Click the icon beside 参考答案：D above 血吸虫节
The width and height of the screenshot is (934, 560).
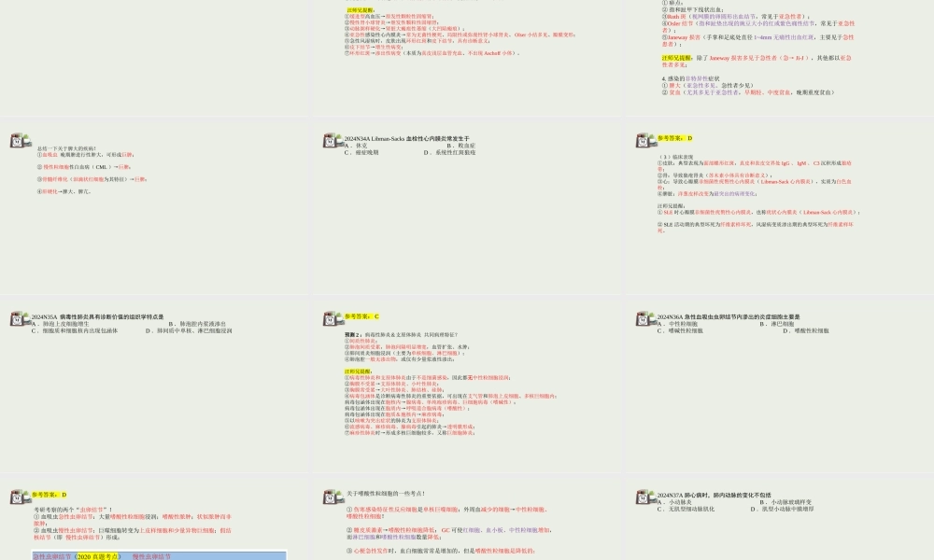pos(18,497)
